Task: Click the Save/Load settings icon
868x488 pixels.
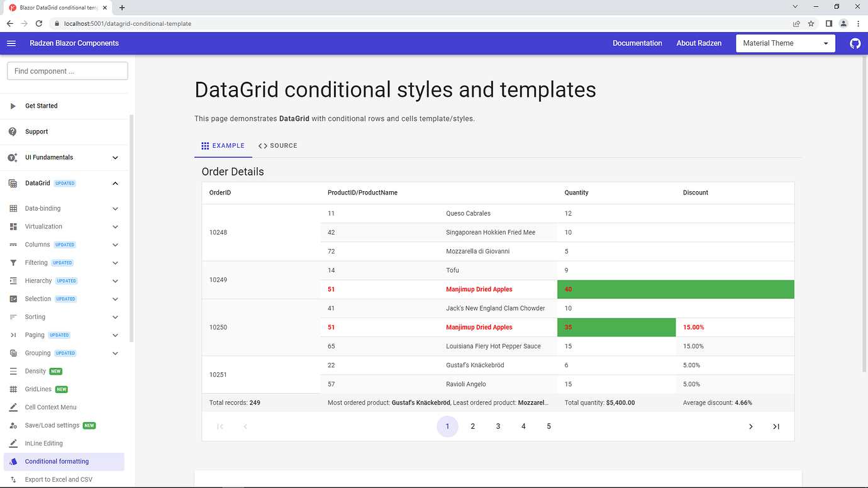Action: click(13, 425)
